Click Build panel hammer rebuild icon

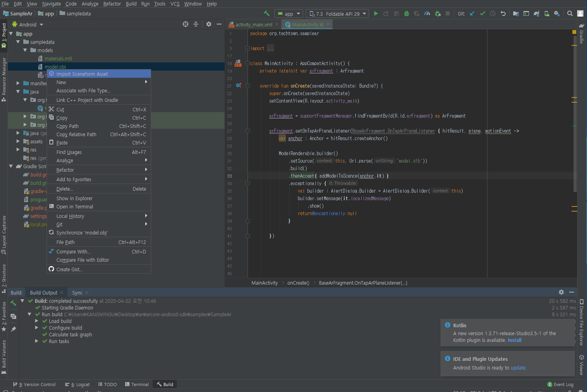(x=13, y=303)
